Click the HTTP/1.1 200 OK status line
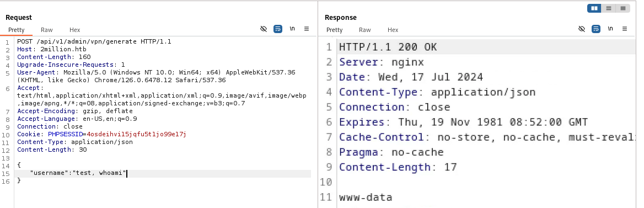Viewport: 644px width, 208px height. [388, 47]
